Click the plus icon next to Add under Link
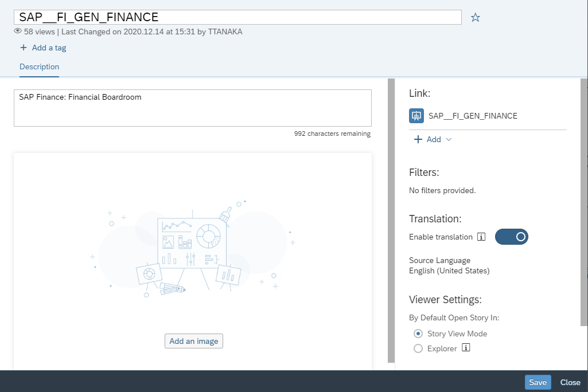The image size is (588, 392). tap(418, 139)
